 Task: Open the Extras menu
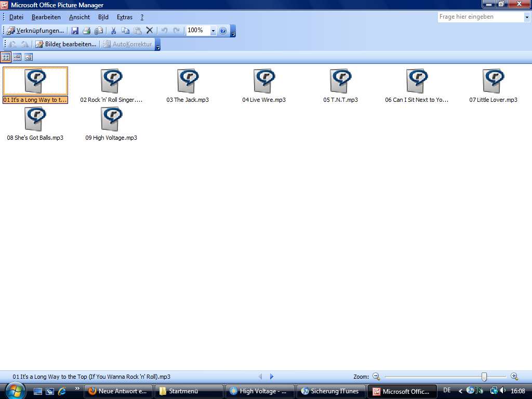pos(125,17)
